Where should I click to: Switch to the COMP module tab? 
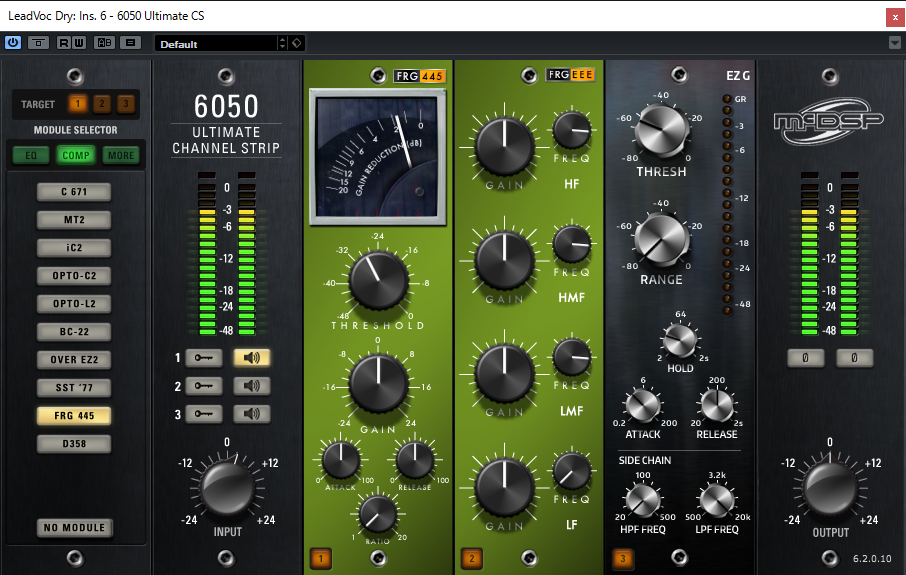pos(76,155)
